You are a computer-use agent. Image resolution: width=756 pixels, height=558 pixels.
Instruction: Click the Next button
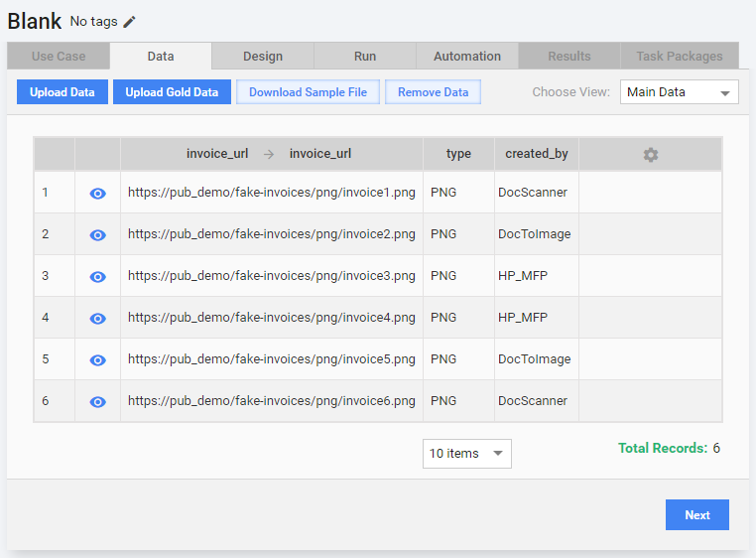point(697,514)
